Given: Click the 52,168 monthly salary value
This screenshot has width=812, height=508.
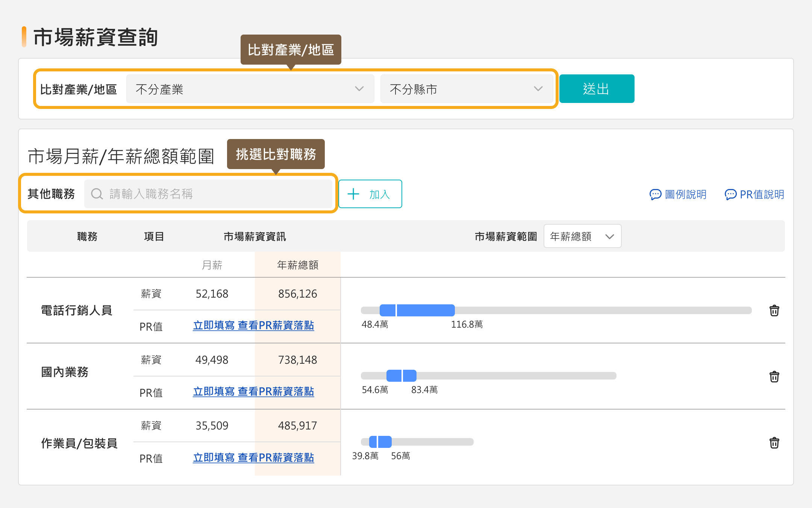Looking at the screenshot, I should (x=212, y=294).
